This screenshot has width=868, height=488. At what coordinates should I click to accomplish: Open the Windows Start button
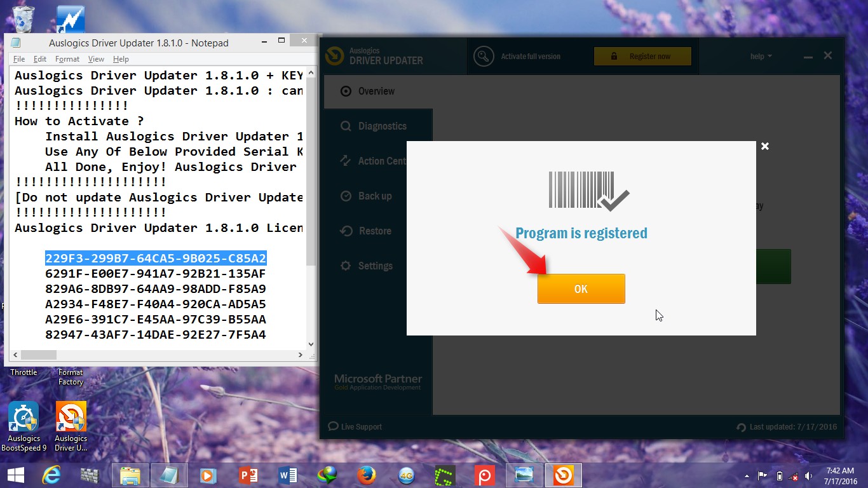pyautogui.click(x=15, y=475)
